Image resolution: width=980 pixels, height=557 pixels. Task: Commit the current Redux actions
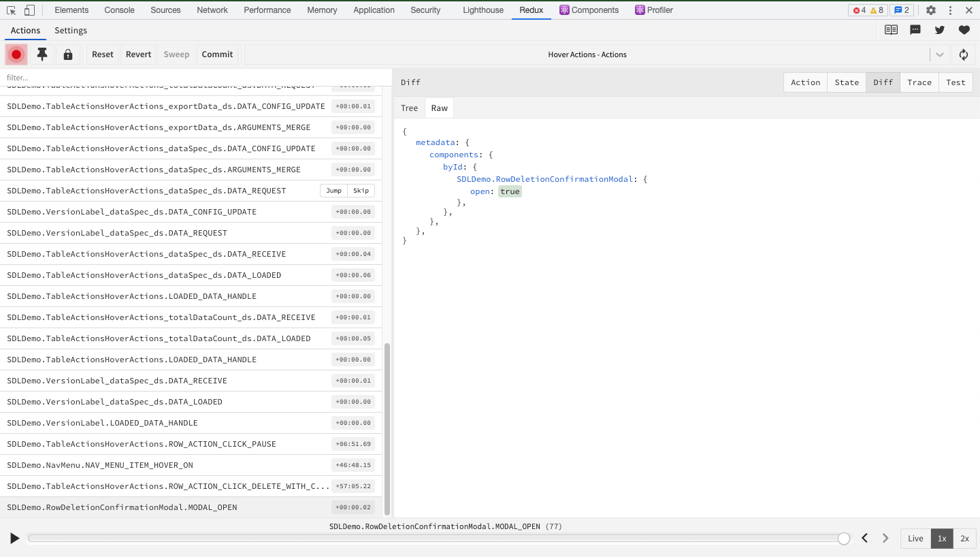(217, 54)
